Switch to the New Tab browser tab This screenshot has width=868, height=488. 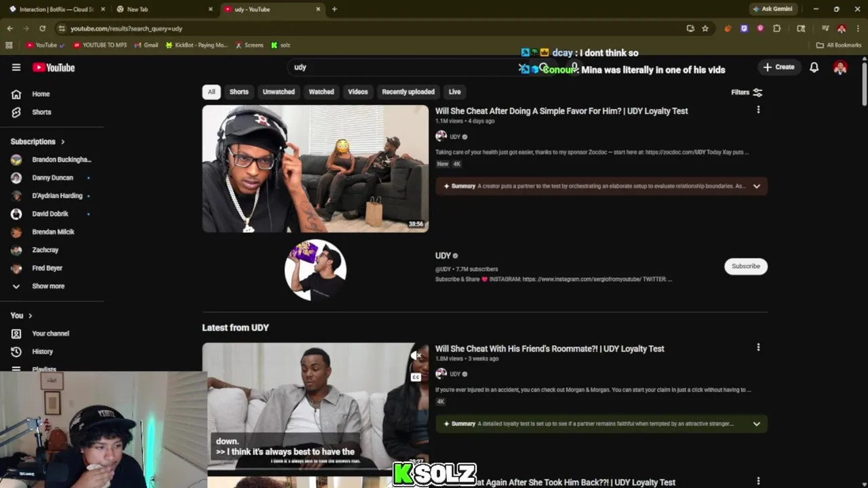(164, 9)
